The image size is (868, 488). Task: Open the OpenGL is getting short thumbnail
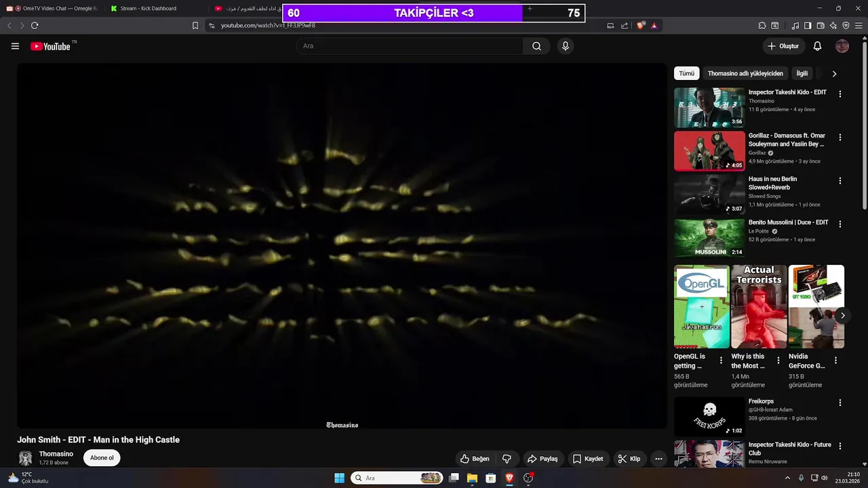702,306
